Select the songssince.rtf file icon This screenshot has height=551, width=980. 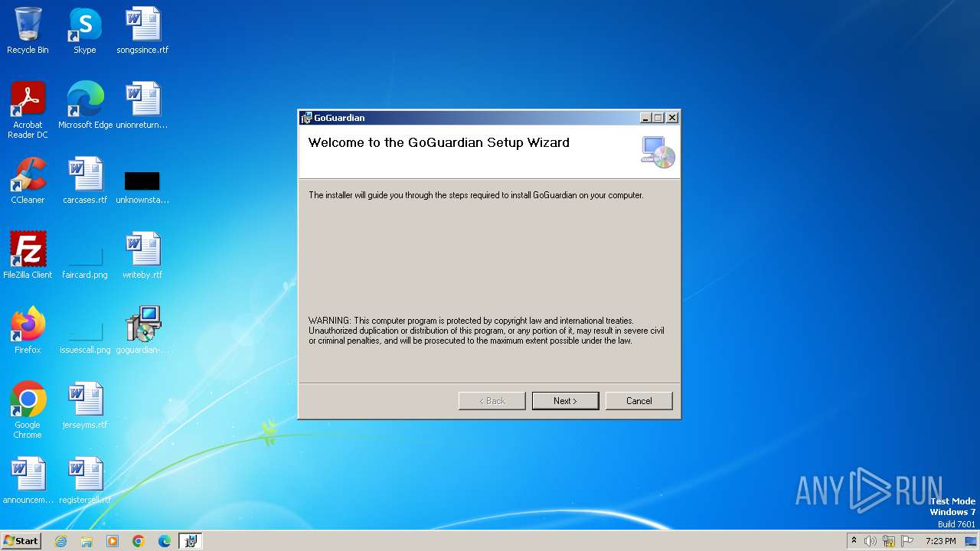click(x=142, y=31)
